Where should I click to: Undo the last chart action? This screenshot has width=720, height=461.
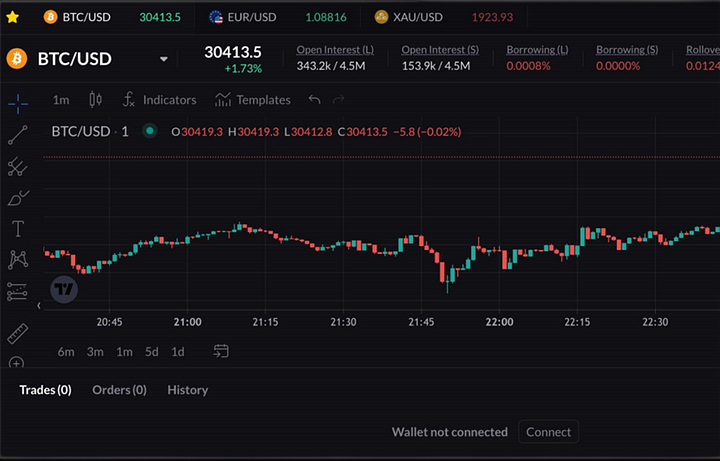315,99
